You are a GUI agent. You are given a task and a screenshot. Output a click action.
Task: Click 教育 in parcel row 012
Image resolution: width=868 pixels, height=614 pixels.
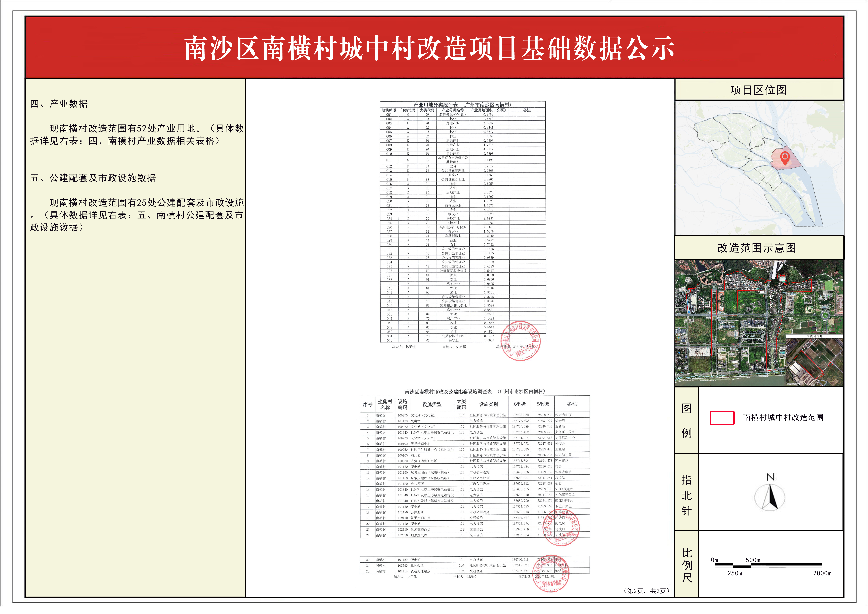click(x=453, y=166)
